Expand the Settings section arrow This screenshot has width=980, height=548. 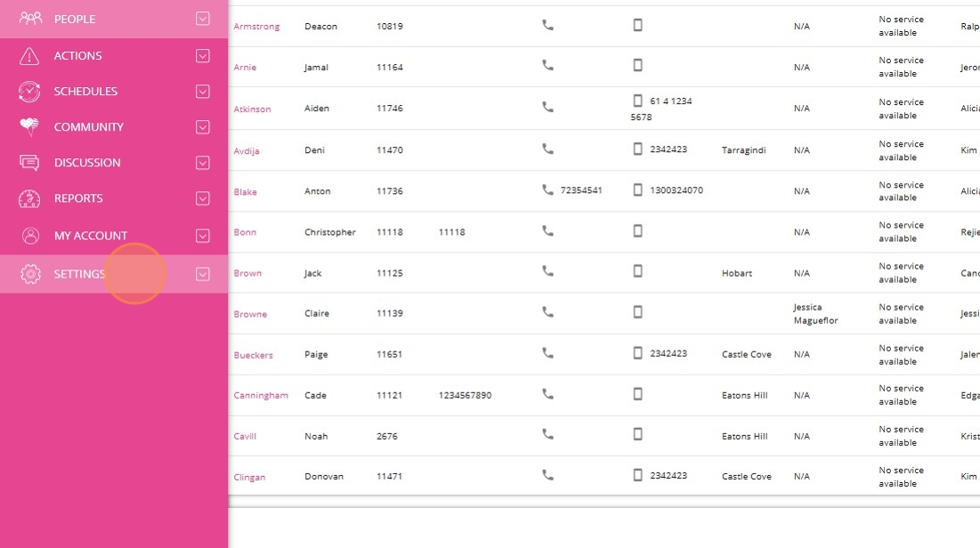click(x=203, y=274)
